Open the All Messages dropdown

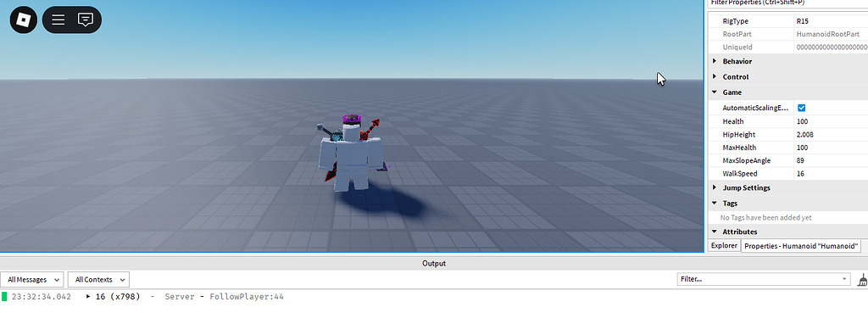click(x=32, y=280)
